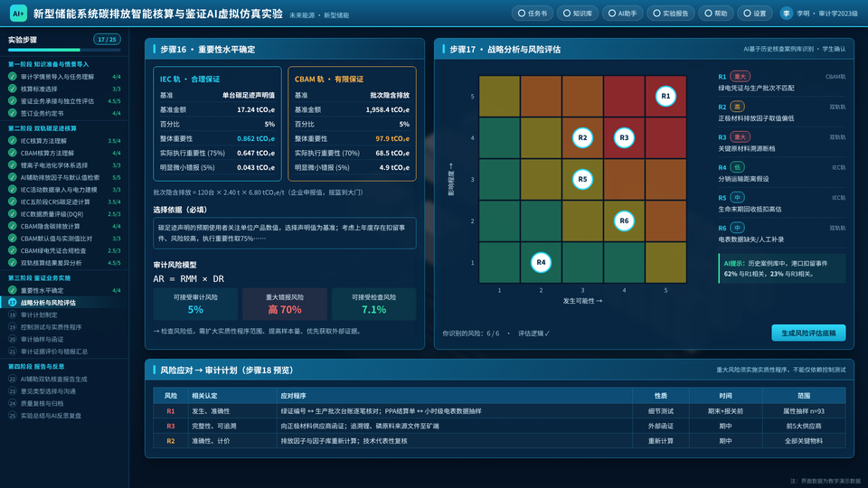The height and width of the screenshot is (488, 868).
Task: Click checkmark icon beside 签订业务约定书
Action: tap(12, 114)
